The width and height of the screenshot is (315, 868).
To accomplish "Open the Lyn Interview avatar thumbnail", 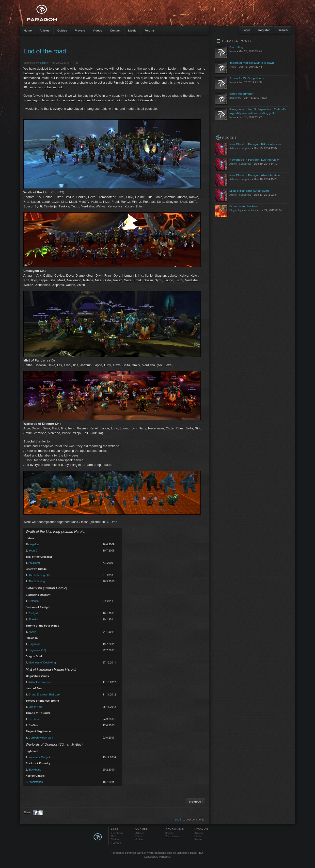I will [221, 164].
